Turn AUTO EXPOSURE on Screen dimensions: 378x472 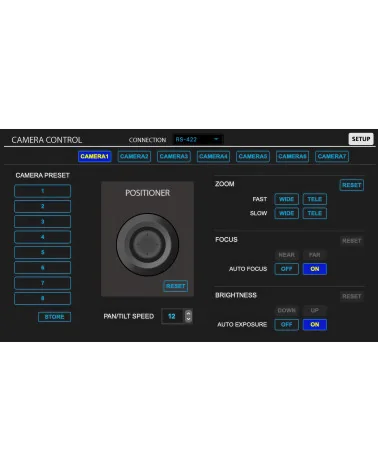click(315, 324)
